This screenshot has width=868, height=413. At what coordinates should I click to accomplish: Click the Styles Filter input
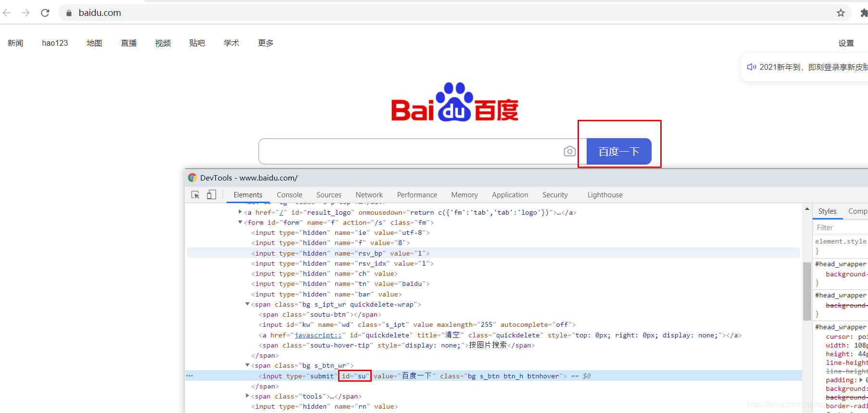842,228
